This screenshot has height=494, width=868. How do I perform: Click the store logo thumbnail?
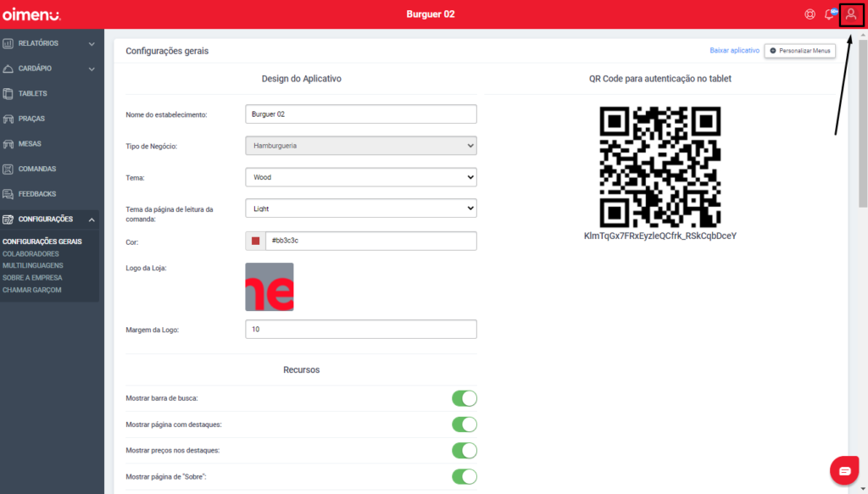270,286
